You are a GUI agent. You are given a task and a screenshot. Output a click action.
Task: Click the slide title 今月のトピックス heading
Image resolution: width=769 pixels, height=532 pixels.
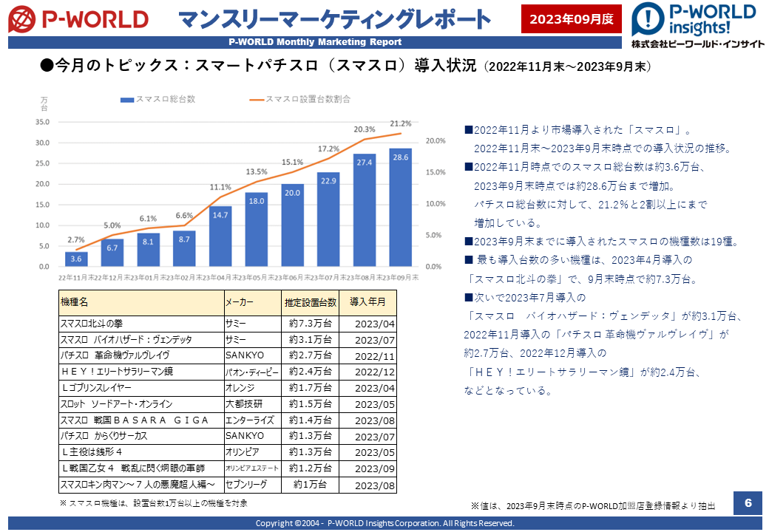tap(346, 65)
